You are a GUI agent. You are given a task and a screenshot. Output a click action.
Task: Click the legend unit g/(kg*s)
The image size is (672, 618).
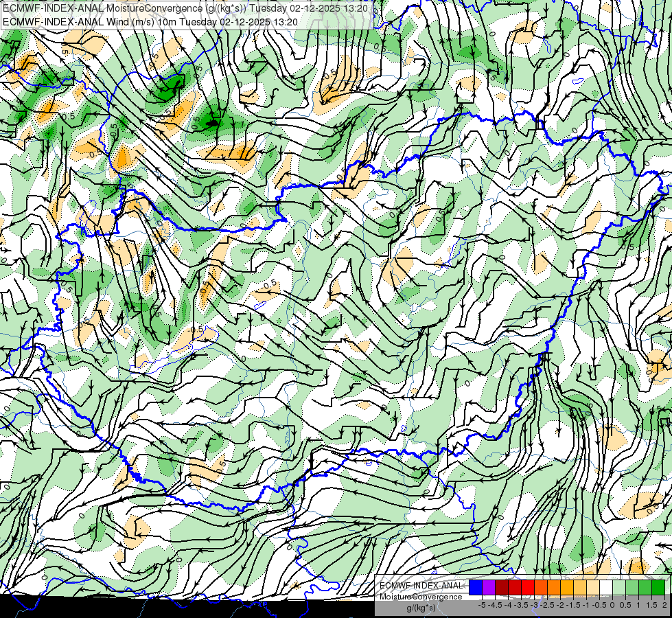click(421, 608)
